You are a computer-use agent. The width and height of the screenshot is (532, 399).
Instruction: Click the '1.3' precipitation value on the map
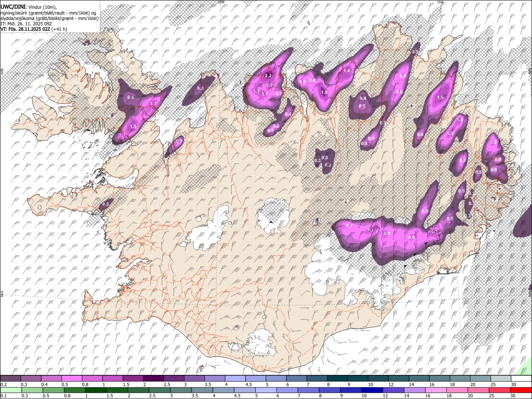tap(269, 86)
